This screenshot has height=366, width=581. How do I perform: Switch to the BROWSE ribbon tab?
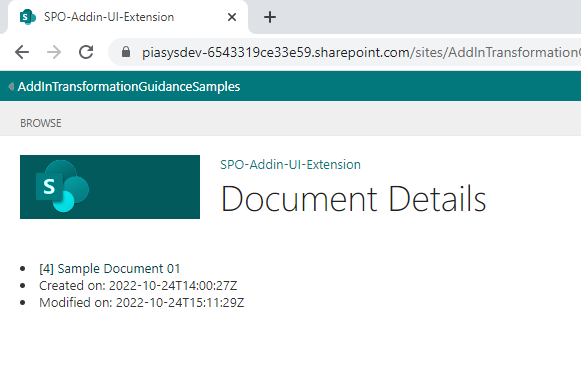[x=41, y=123]
